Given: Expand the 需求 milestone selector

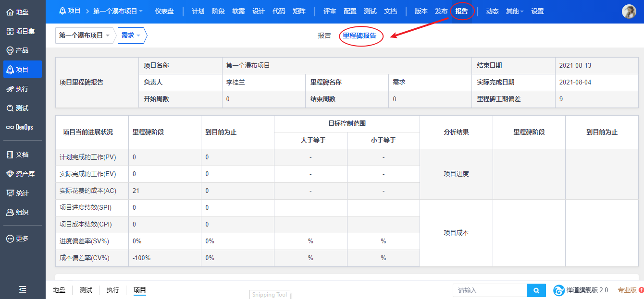Looking at the screenshot, I should click(131, 36).
